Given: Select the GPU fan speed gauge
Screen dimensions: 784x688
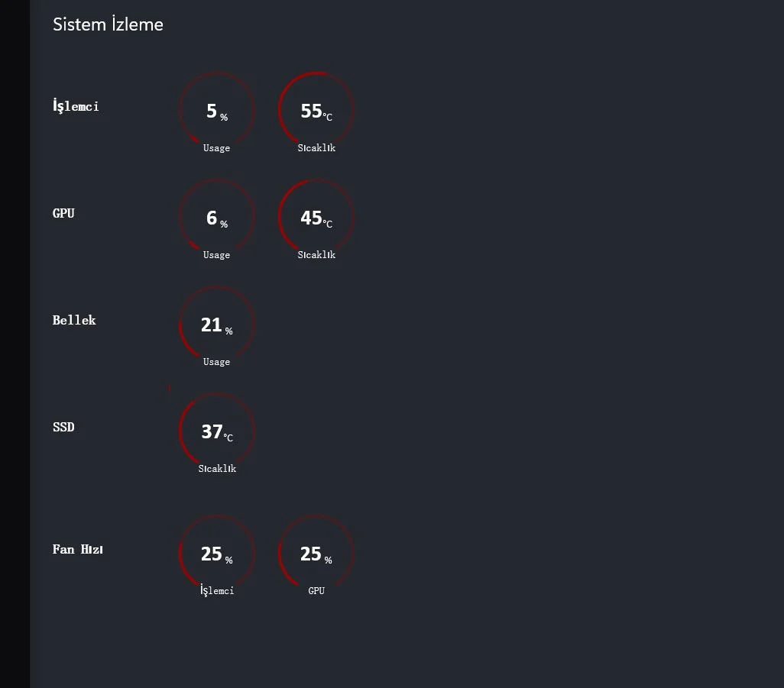Looking at the screenshot, I should coord(316,553).
